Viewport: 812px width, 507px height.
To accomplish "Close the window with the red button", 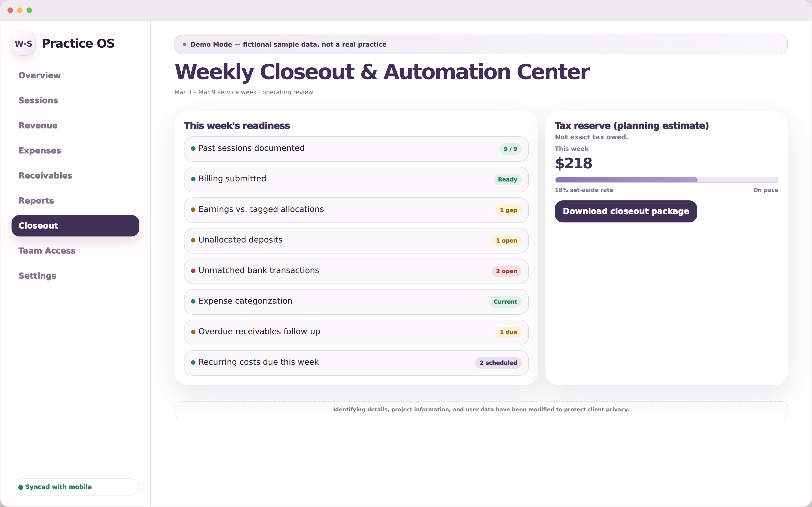I will 10,10.
